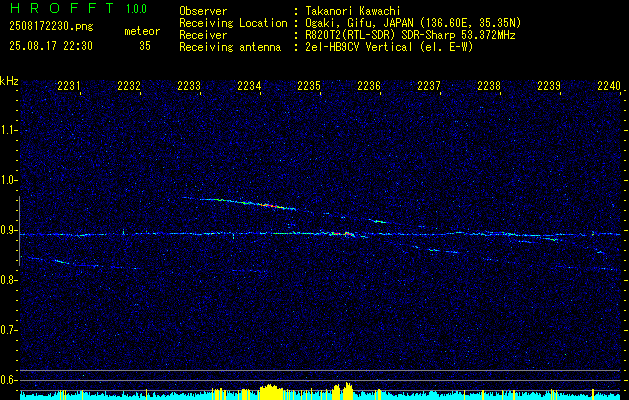Click the 0.6 kHz frequency label

click(x=8, y=380)
